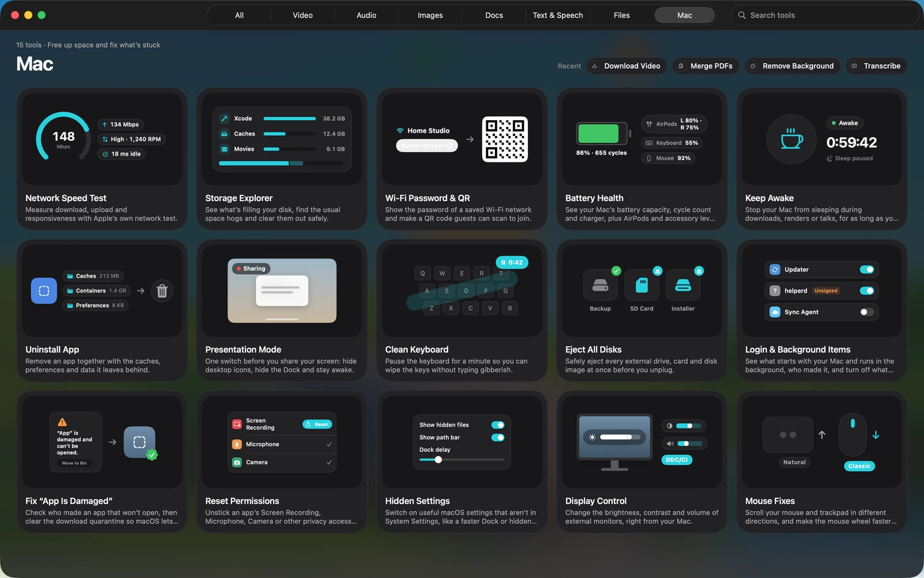Toggle Show hidden files switch
This screenshot has height=578, width=924.
point(498,425)
